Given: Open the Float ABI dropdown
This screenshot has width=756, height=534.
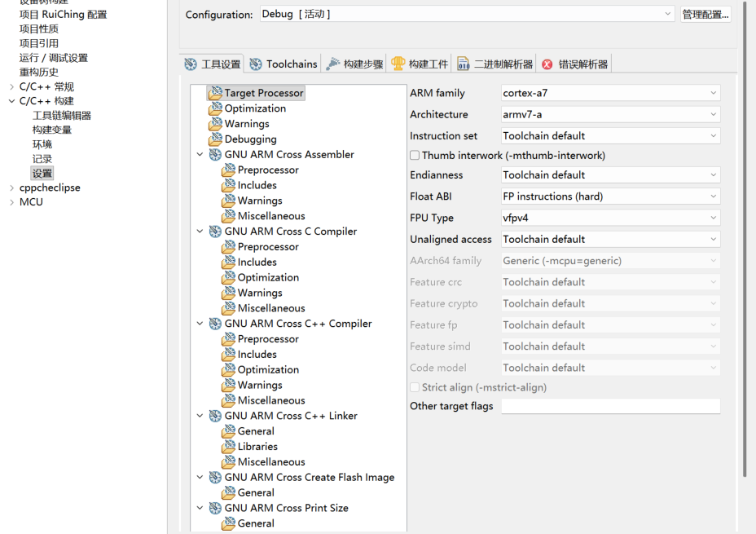Looking at the screenshot, I should [610, 196].
